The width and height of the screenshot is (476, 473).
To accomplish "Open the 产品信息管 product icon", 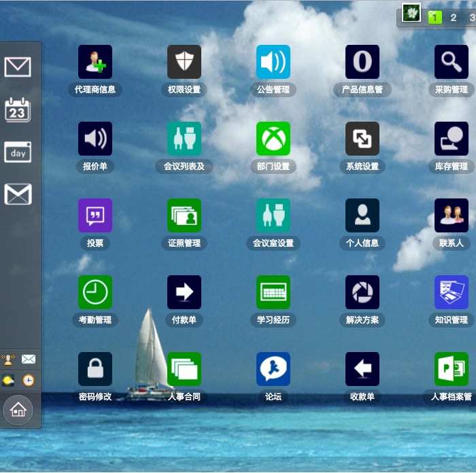I will 362,62.
